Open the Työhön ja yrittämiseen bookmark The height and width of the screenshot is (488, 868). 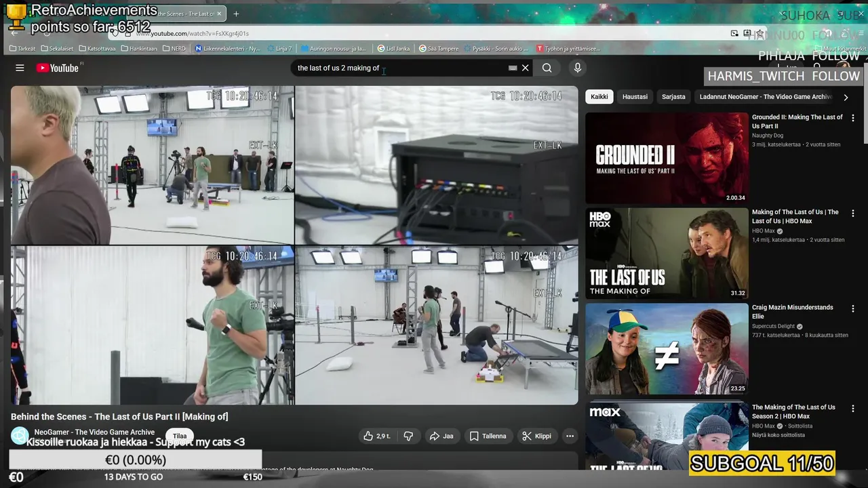[568, 49]
